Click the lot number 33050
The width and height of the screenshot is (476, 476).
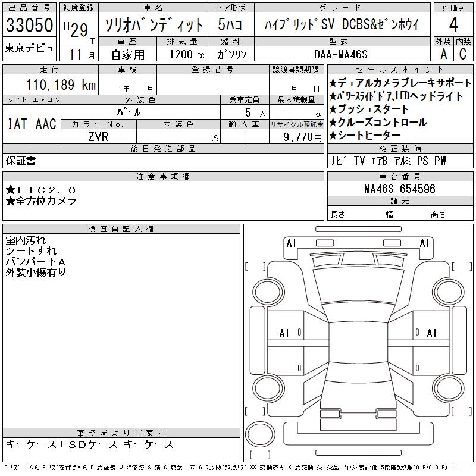[29, 24]
